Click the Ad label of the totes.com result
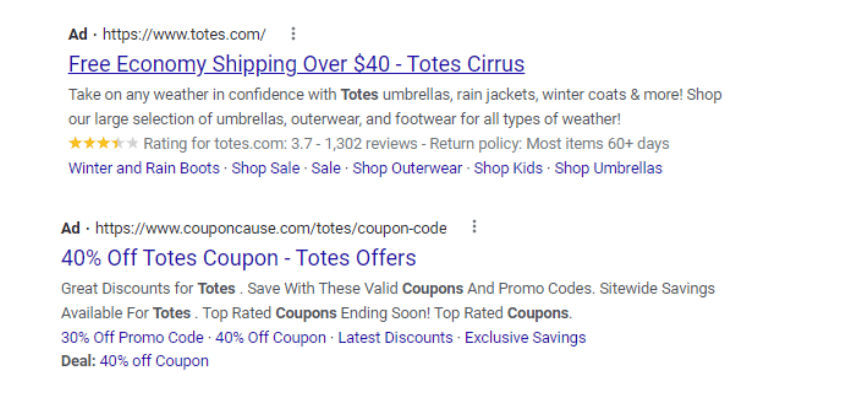The width and height of the screenshot is (861, 396). pyautogui.click(x=77, y=34)
